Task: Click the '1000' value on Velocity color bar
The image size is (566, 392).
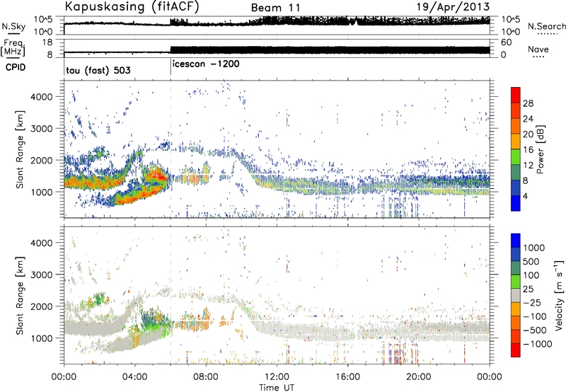Action: (534, 248)
